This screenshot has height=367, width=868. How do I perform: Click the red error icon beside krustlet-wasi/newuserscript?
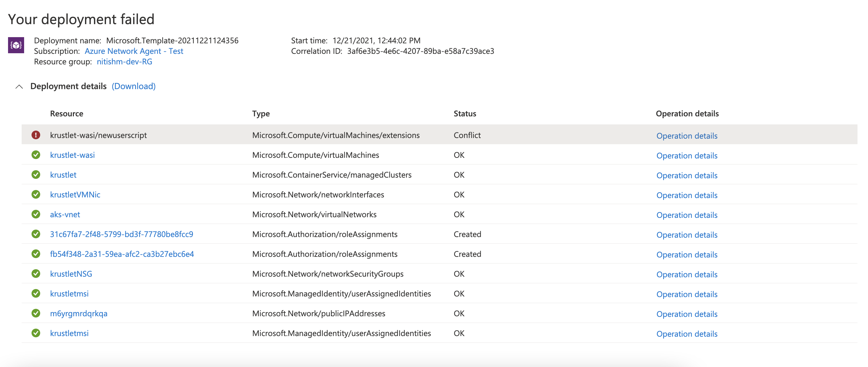[x=36, y=135]
